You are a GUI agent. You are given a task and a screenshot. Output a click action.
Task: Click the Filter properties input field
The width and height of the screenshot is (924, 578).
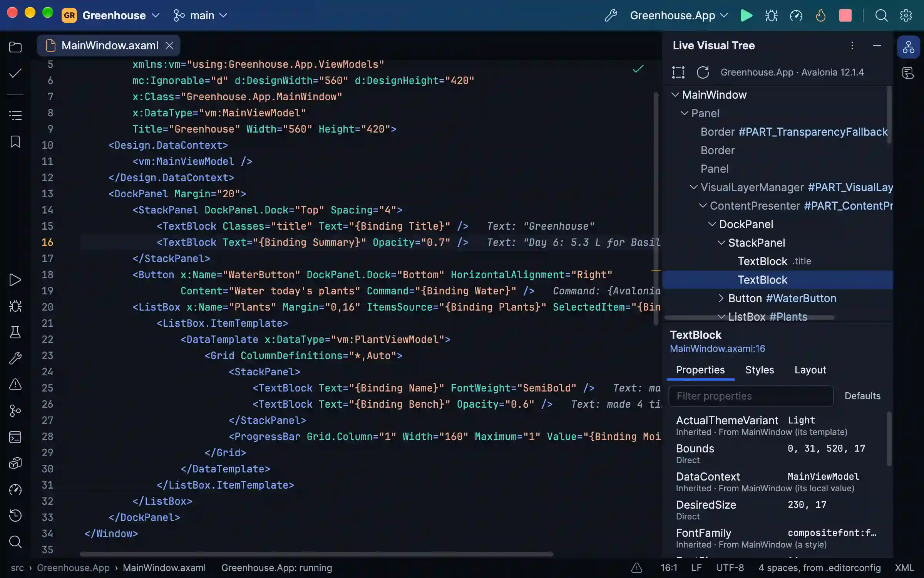pyautogui.click(x=751, y=396)
